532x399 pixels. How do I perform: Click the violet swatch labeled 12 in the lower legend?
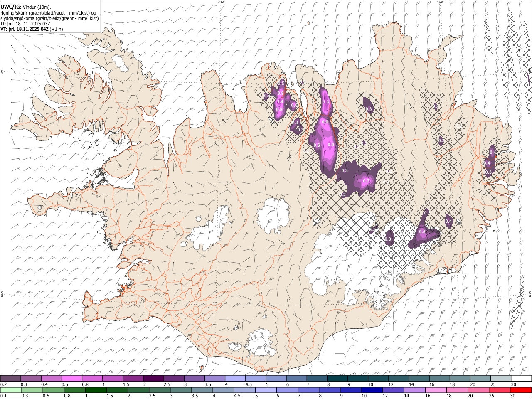[394, 390]
